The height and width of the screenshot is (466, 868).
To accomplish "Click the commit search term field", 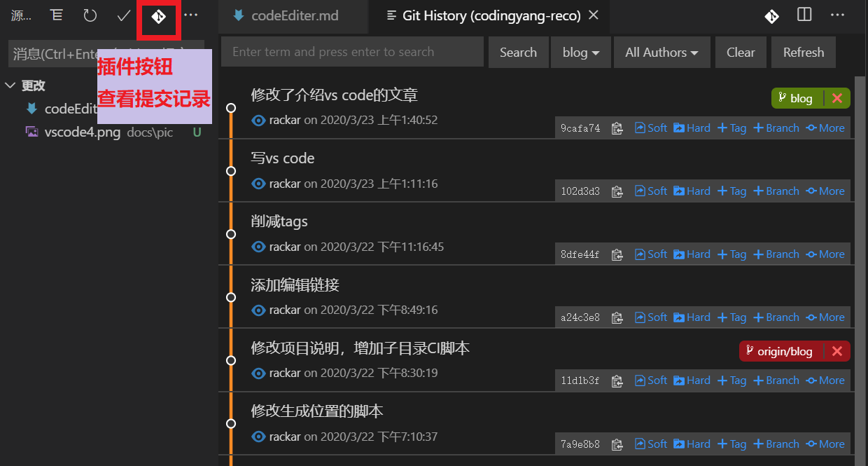I will click(353, 52).
